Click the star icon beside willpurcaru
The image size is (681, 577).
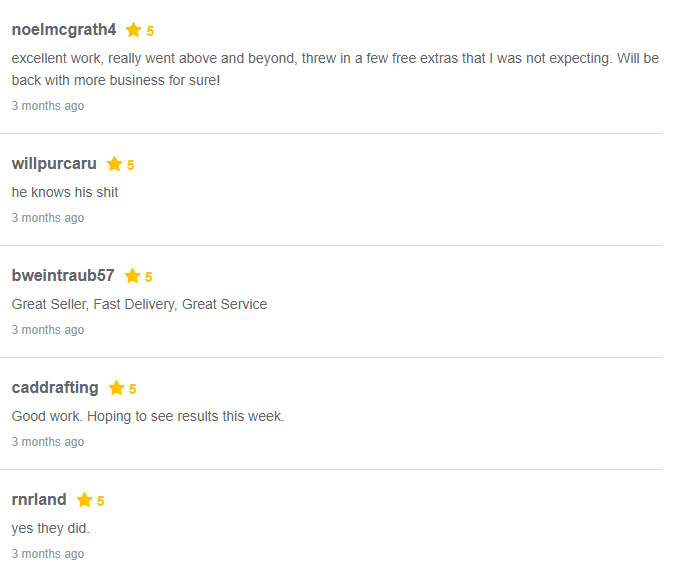point(114,164)
